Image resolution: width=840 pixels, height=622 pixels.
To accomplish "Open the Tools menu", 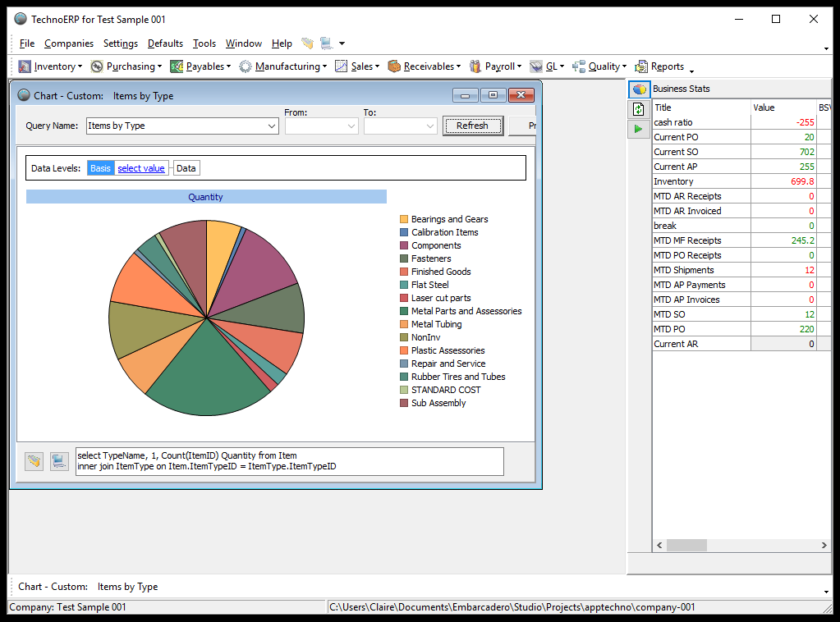I will pyautogui.click(x=204, y=43).
